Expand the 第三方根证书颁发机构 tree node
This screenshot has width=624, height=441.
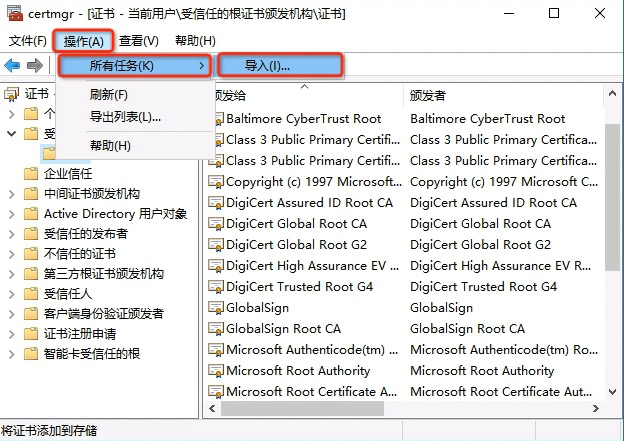pos(11,274)
